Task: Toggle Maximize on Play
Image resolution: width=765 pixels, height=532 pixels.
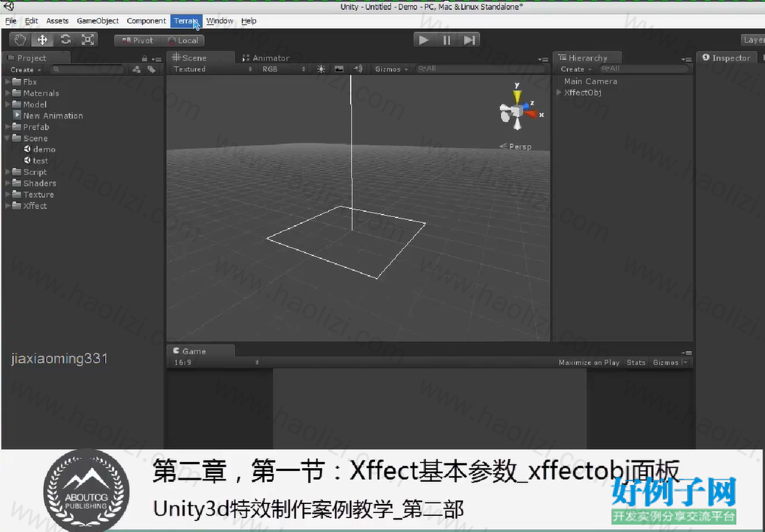Action: coord(589,363)
